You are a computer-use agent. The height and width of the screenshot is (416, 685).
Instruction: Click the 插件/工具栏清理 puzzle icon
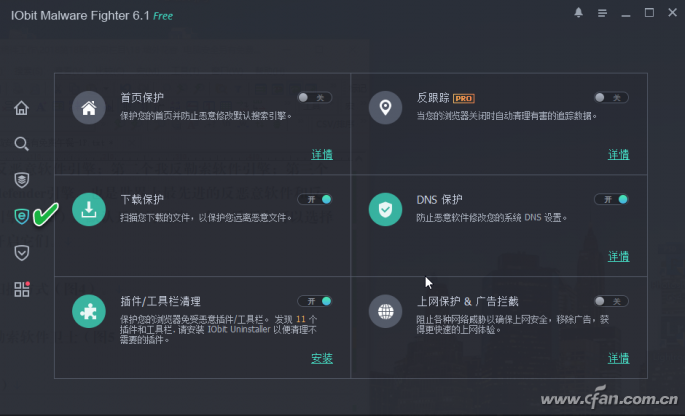(89, 311)
